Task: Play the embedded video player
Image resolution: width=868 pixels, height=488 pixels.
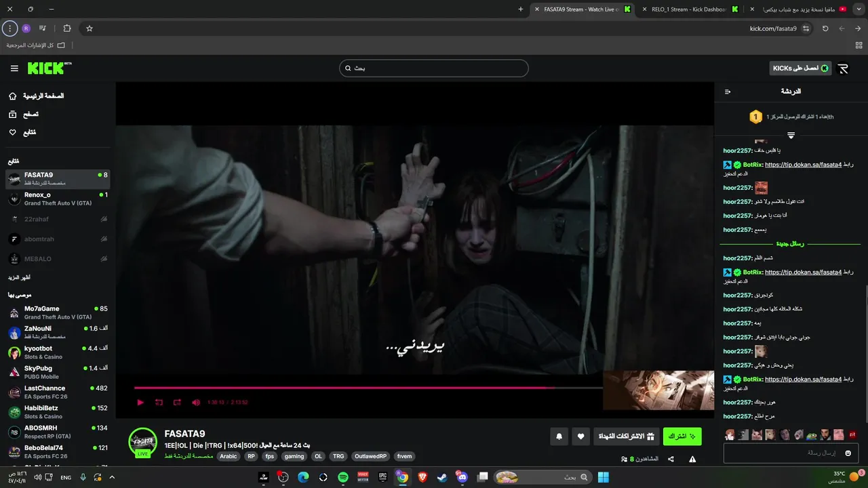Action: tap(140, 402)
